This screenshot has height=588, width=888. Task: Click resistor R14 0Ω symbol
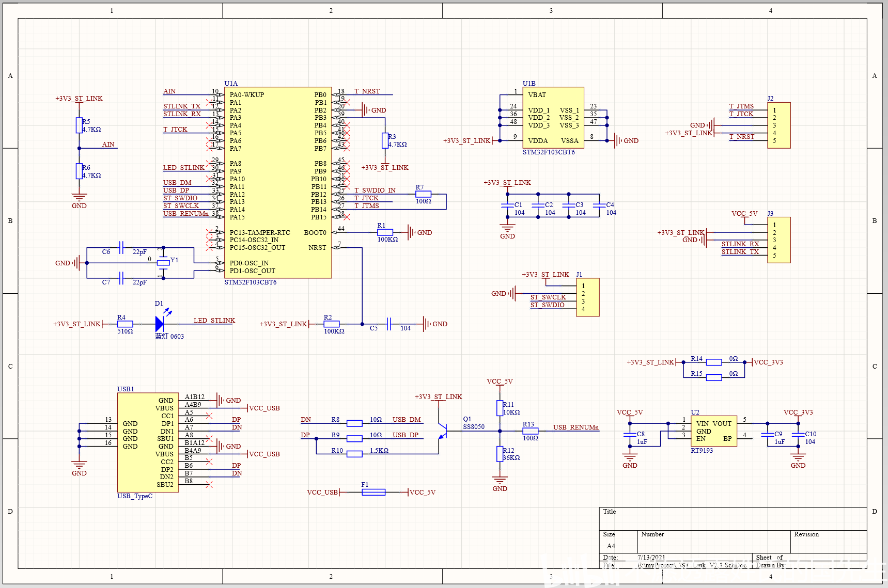714,362
